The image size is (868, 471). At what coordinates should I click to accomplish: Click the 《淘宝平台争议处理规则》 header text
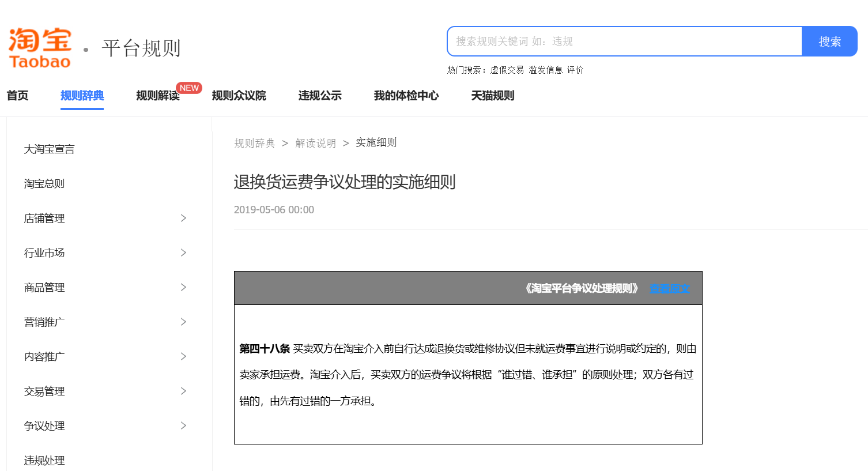pos(582,288)
